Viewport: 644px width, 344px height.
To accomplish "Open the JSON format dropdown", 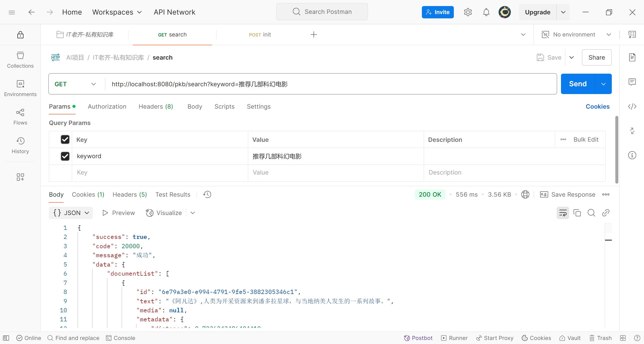I will click(x=71, y=213).
